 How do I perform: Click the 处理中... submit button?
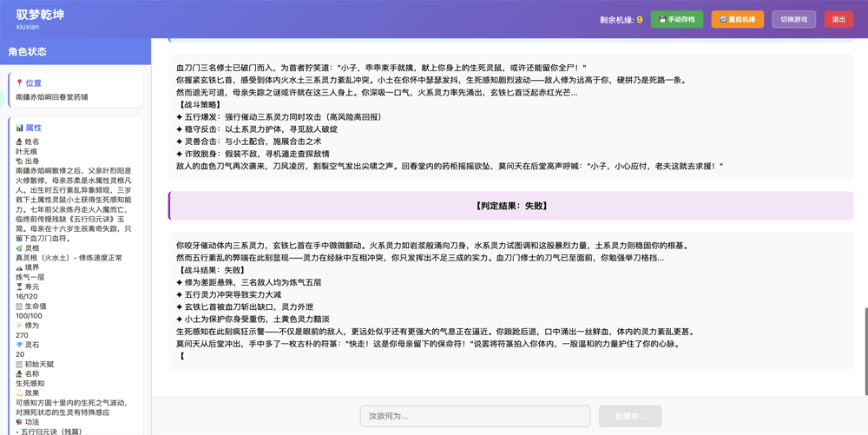[629, 416]
